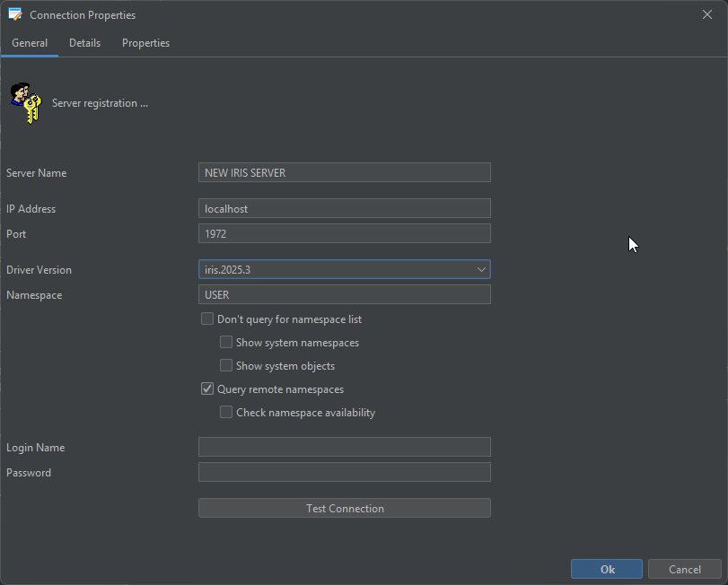Click the 'Namespace' label
The image size is (728, 585).
click(x=34, y=295)
